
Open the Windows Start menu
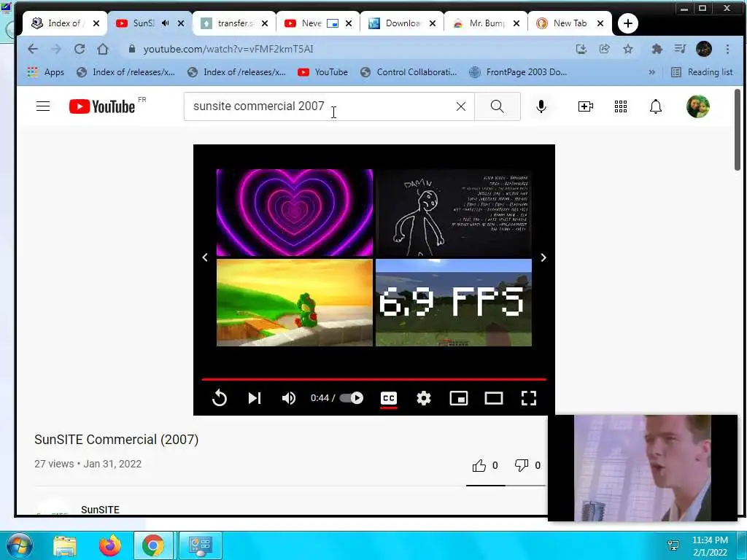(18, 545)
